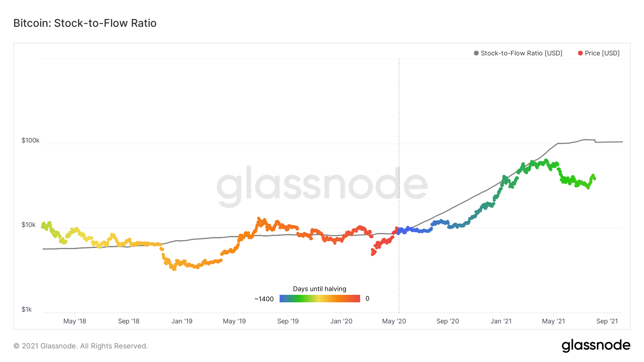The width and height of the screenshot is (644, 362).
Task: Click the Days until halving color gradient bar
Action: click(320, 298)
